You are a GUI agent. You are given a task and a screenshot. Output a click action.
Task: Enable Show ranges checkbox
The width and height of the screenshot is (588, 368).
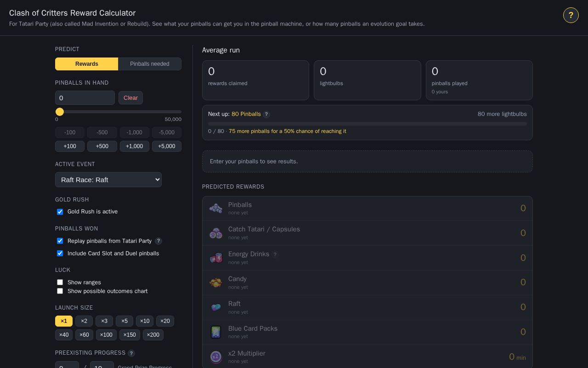pos(60,282)
